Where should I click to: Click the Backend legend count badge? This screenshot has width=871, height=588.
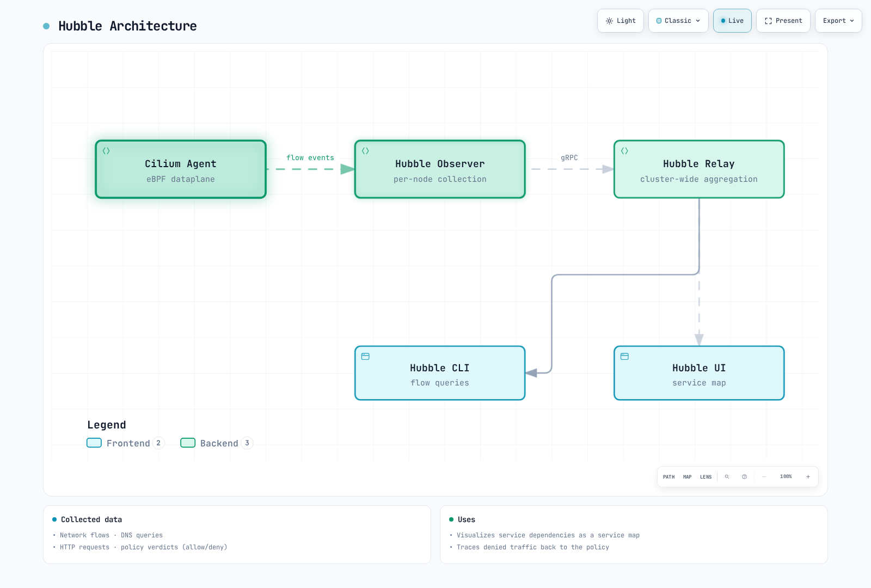pos(247,443)
